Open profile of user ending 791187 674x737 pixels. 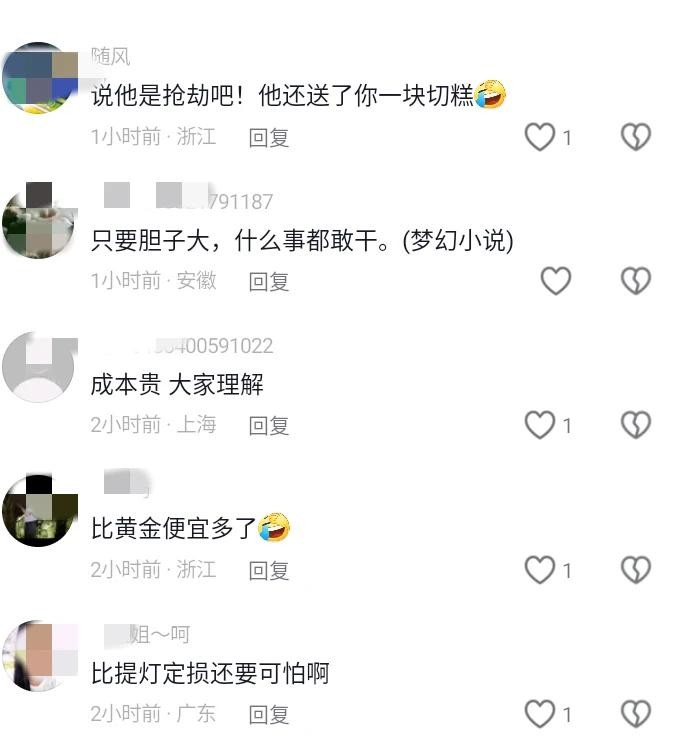(x=188, y=201)
